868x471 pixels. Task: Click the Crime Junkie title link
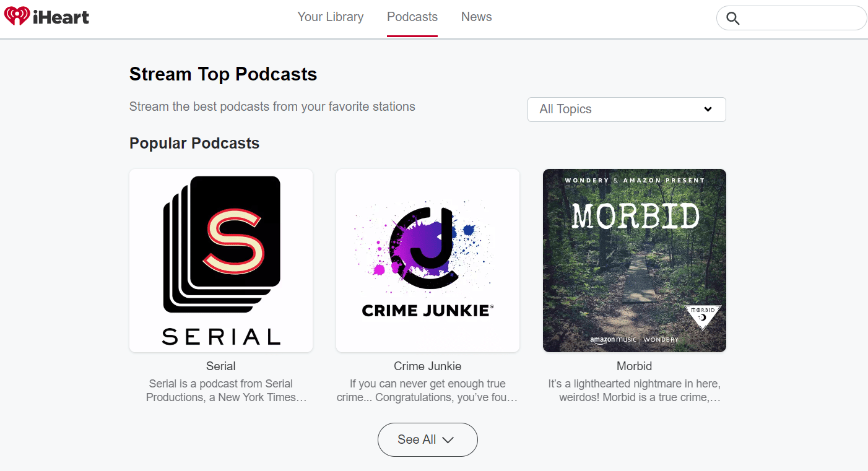coord(428,366)
